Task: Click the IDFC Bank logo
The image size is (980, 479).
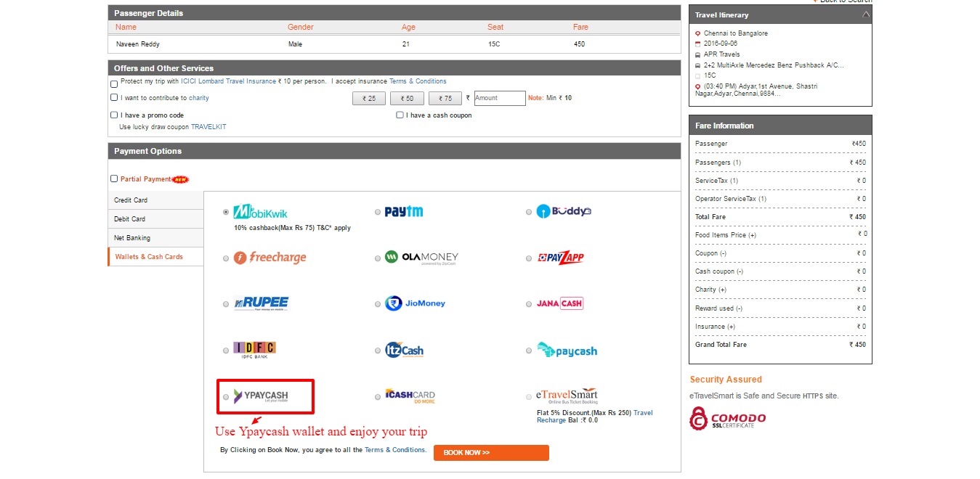Action: (x=254, y=350)
